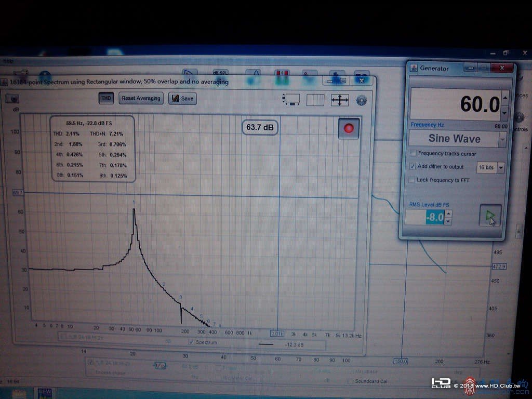
Task: Open the 16 bits dither dropdown
Action: (x=501, y=168)
